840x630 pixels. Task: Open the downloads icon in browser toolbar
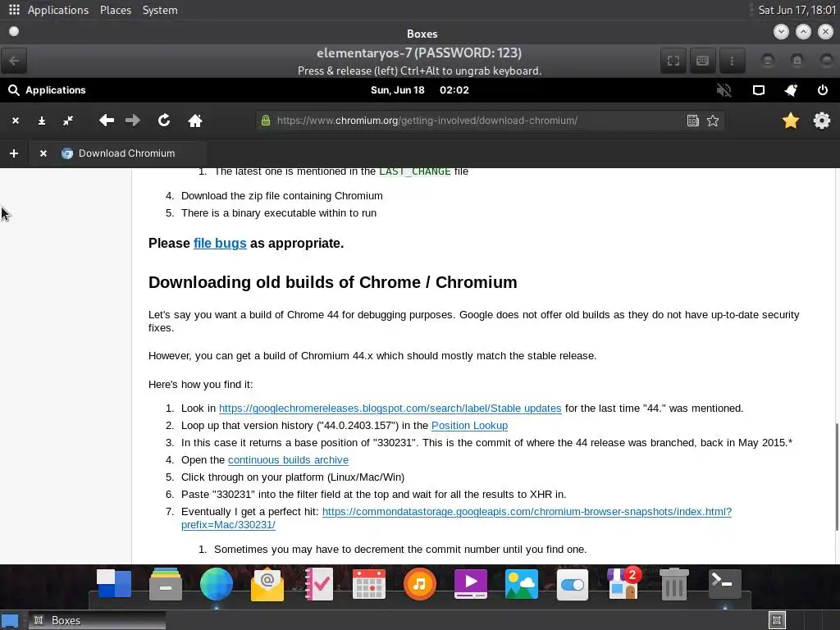(42, 121)
